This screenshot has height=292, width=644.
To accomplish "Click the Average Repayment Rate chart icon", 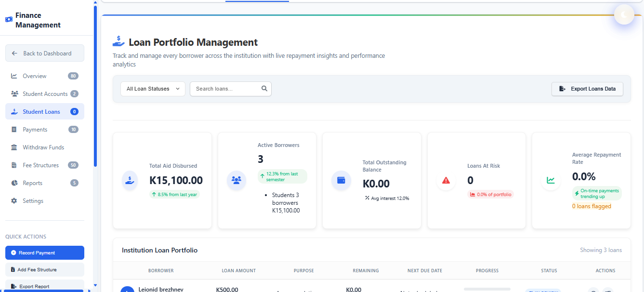I will tap(551, 180).
